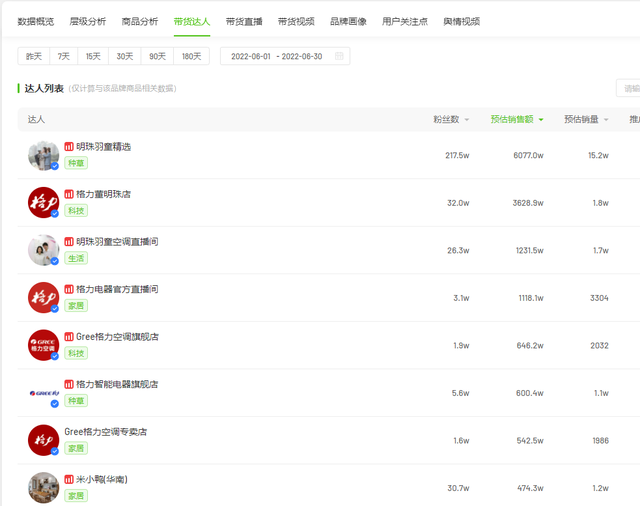Screen dimensions: 640x506
Task: Click red shop icon beside 格力智能电器旗舰店
Action: (69, 384)
